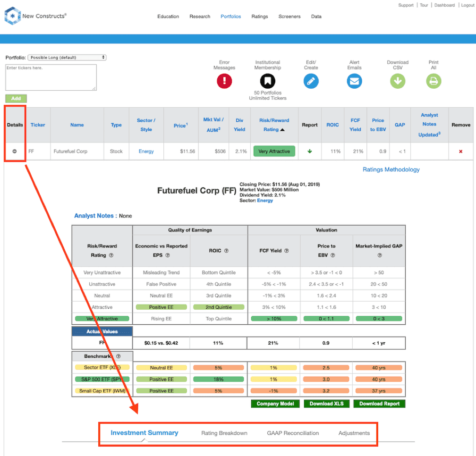Switch to the Adjustments tab
The height and width of the screenshot is (456, 476).
(x=354, y=433)
